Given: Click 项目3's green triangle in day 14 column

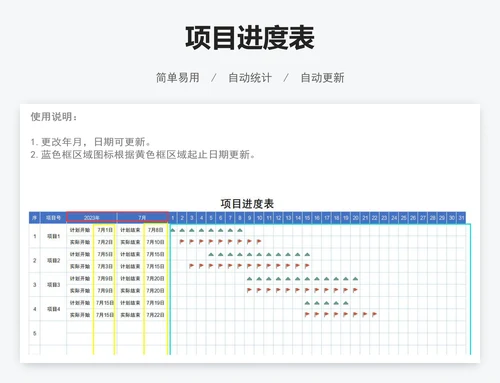Looking at the screenshot, I should coord(298,279).
